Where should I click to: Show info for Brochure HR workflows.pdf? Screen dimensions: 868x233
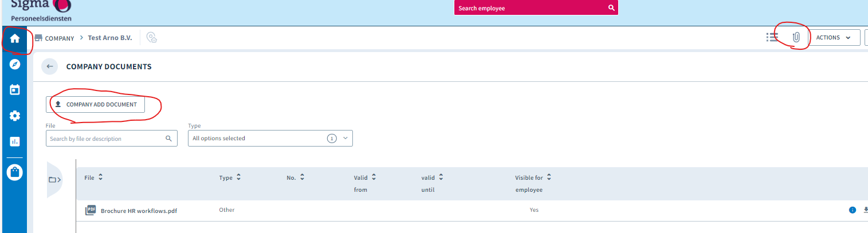[852, 210]
